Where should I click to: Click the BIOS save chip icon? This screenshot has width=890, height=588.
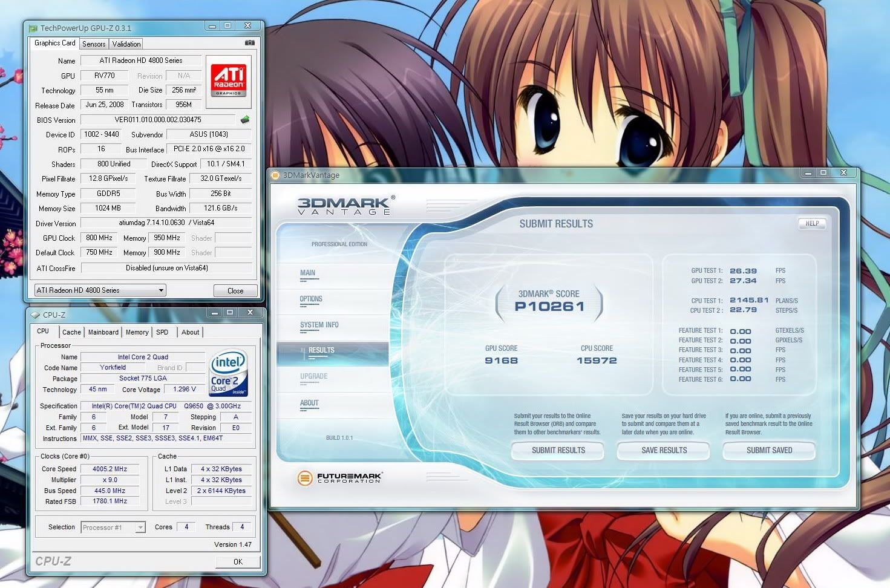(x=245, y=119)
